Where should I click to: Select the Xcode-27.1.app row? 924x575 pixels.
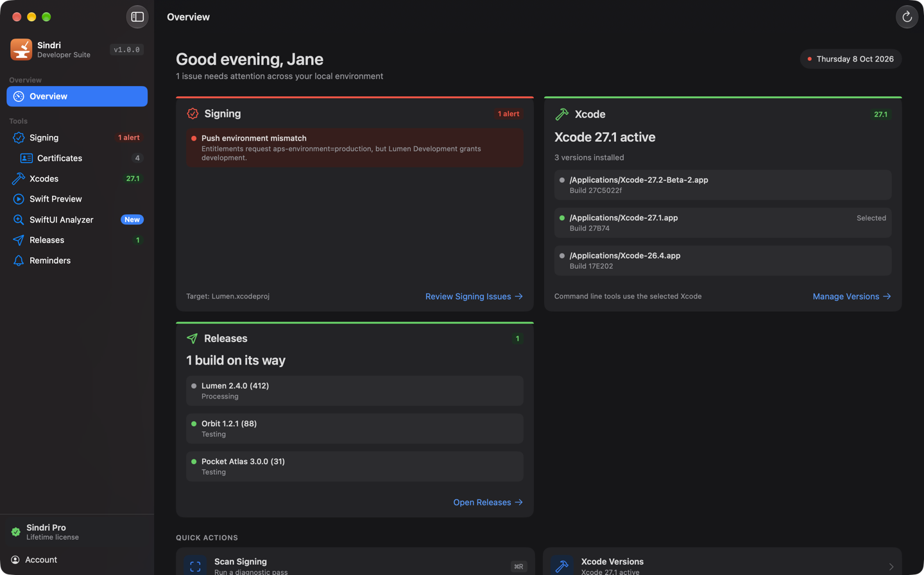723,223
